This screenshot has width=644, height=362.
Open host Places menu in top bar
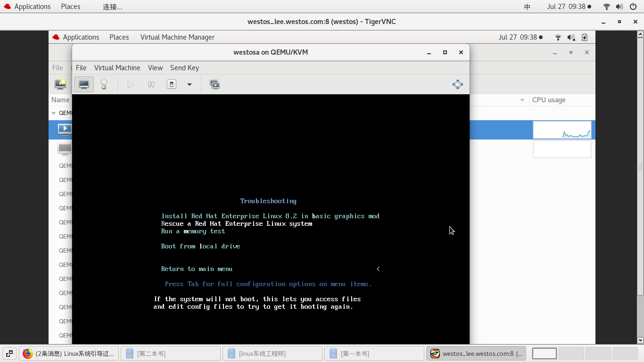70,7
